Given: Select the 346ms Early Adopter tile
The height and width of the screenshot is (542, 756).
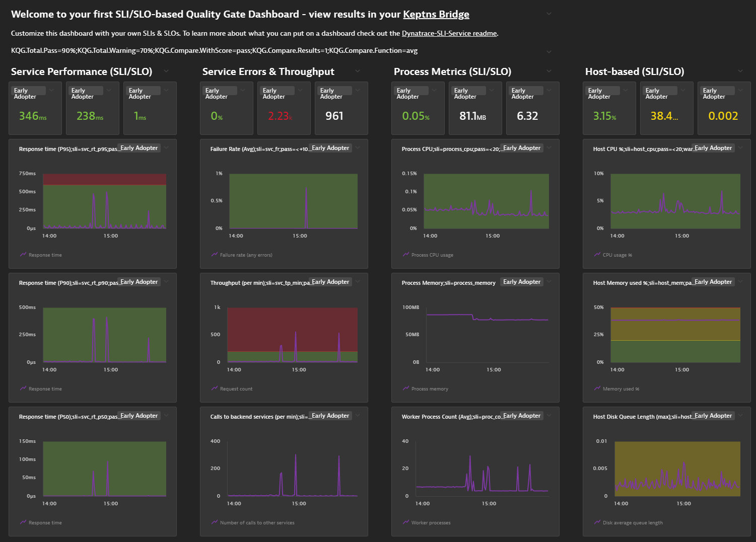Looking at the screenshot, I should click(35, 108).
